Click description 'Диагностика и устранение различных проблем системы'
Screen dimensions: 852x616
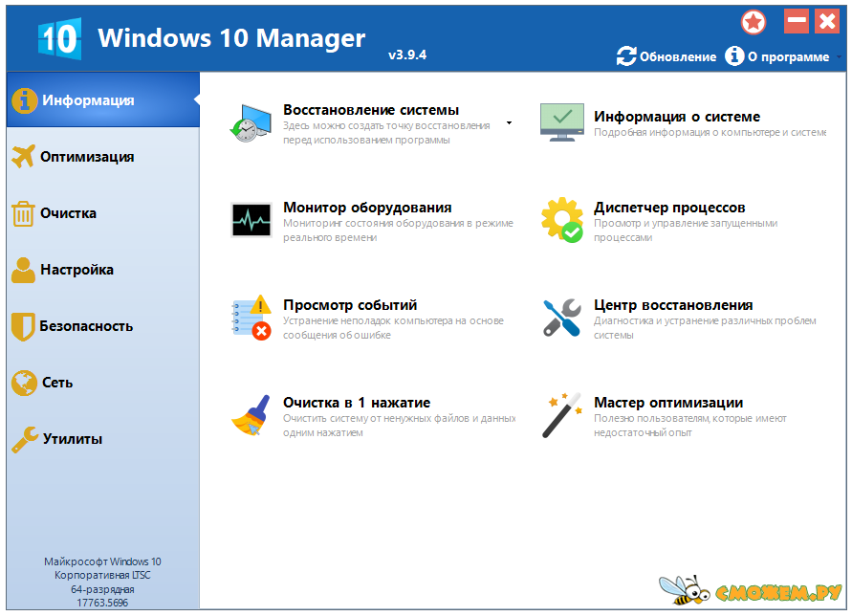coord(706,328)
